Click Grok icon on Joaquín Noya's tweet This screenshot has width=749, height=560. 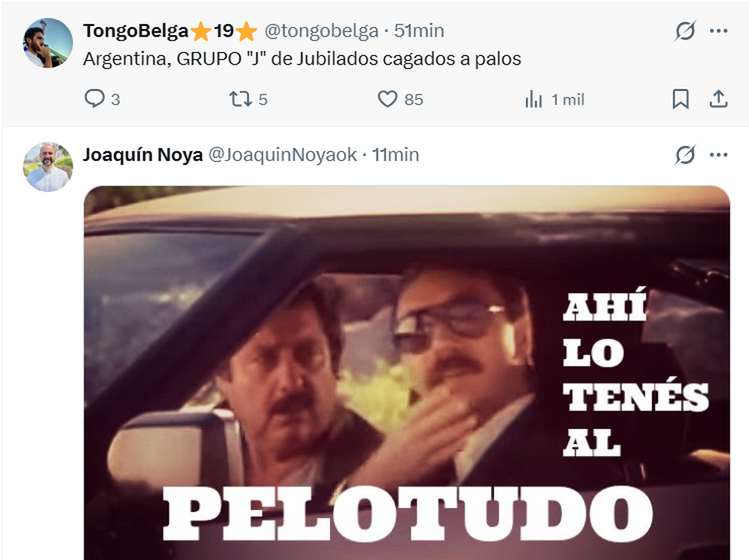coord(685,155)
